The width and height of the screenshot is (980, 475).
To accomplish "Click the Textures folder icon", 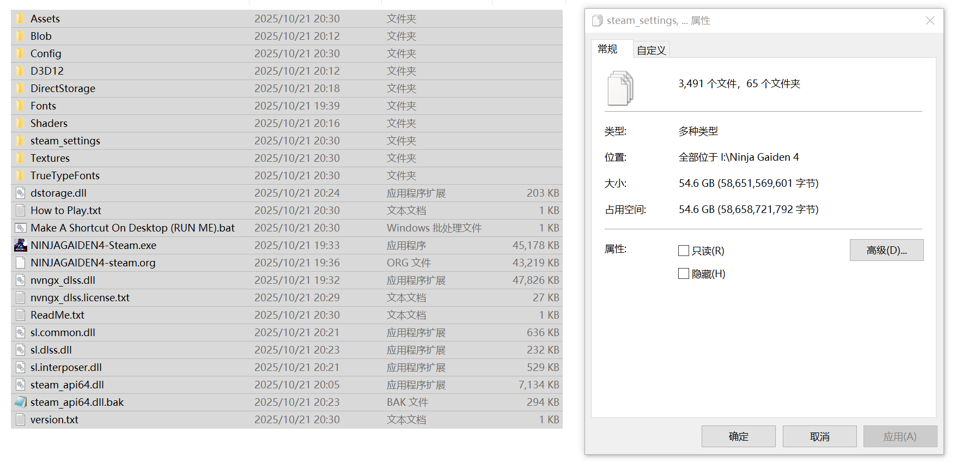I will point(21,158).
